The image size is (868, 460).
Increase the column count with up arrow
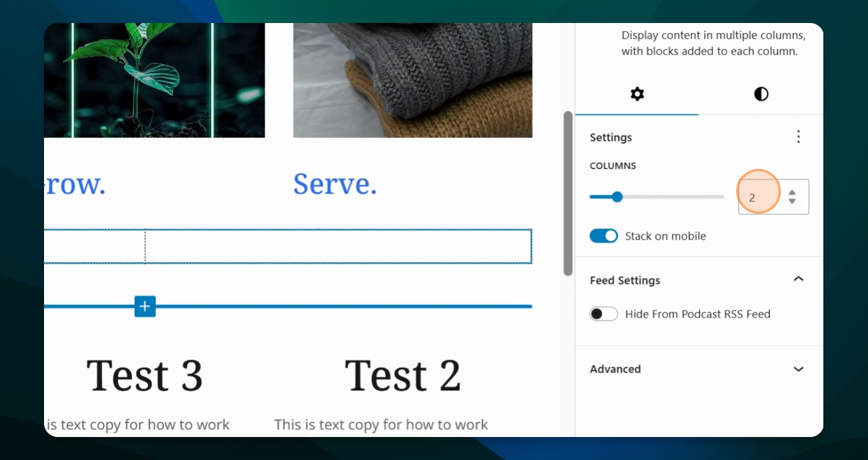click(x=792, y=192)
